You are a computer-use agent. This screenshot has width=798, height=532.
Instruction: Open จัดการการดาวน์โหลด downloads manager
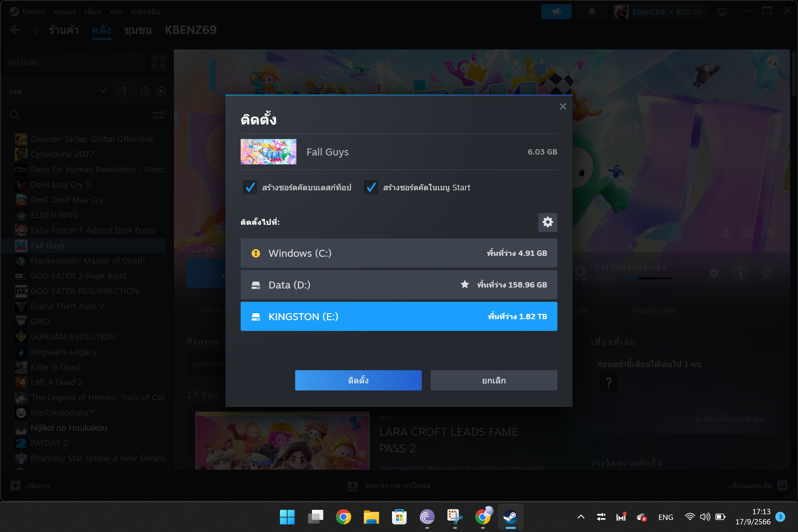389,485
